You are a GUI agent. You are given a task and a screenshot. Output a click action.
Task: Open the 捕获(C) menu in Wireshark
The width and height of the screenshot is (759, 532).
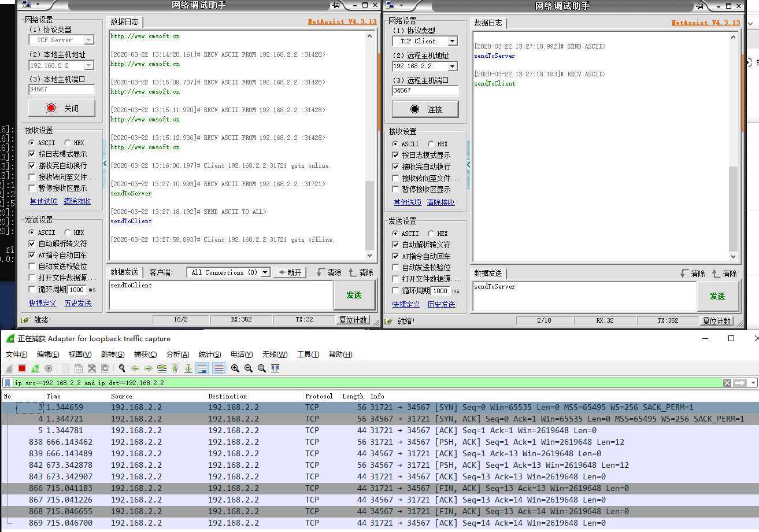click(x=145, y=354)
